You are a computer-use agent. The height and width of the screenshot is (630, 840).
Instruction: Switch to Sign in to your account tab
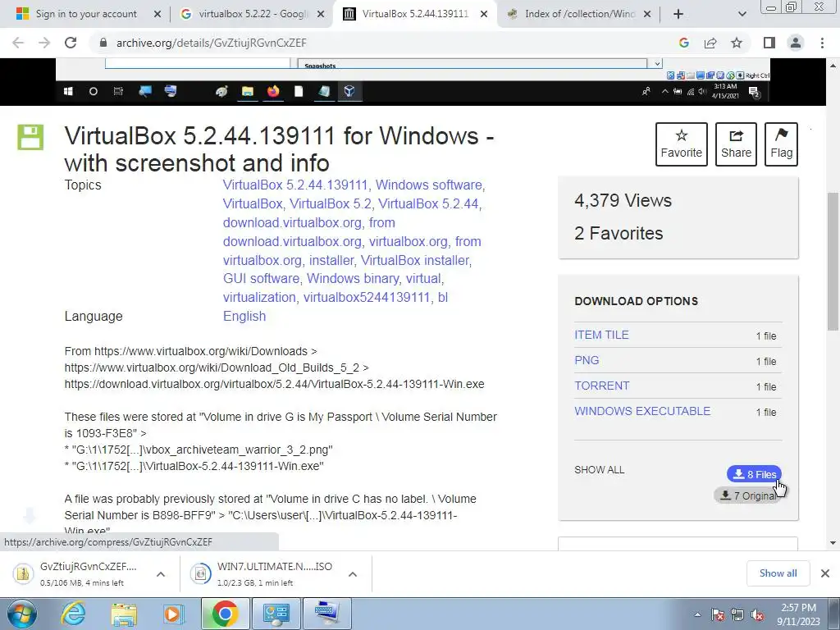click(x=85, y=14)
